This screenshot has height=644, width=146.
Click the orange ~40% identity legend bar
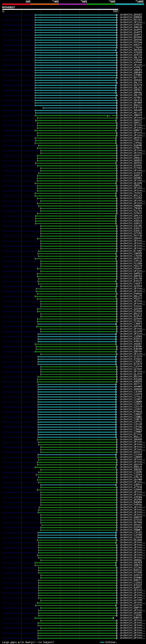click(x=45, y=4)
